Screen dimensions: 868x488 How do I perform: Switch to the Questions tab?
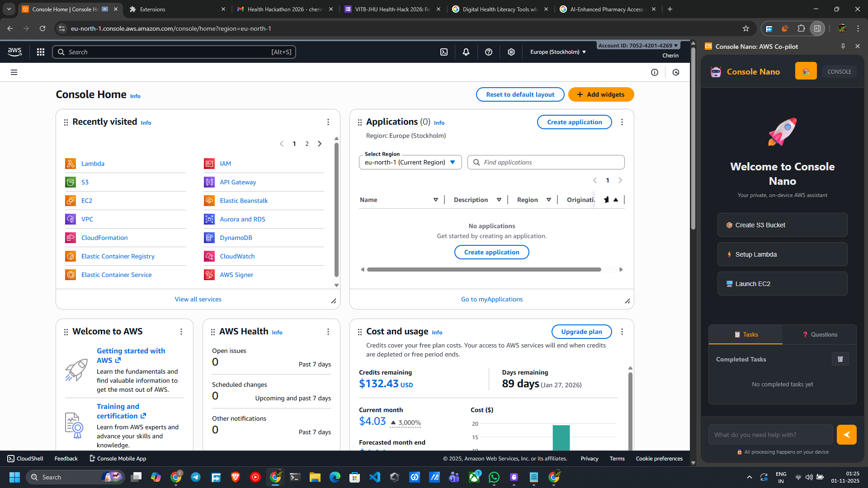click(x=819, y=334)
